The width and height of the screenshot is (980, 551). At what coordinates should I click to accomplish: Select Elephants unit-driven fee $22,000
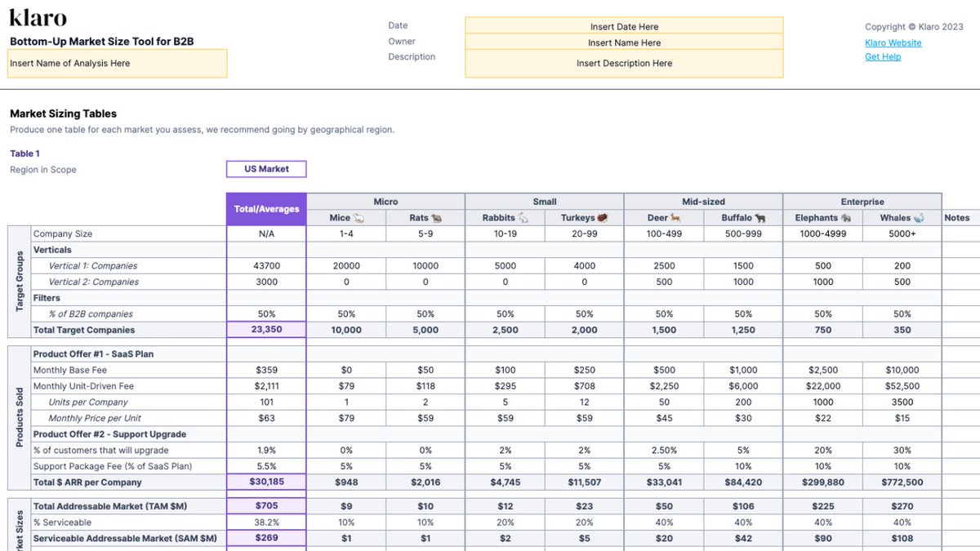(x=822, y=386)
